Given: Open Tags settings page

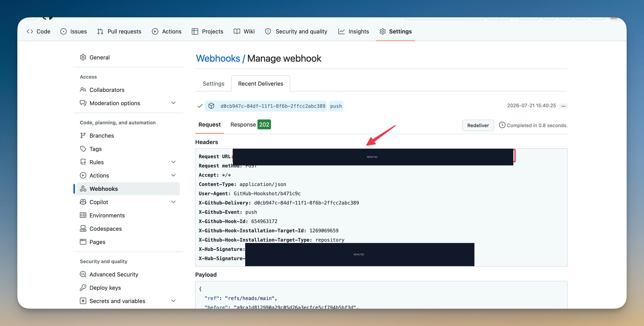Looking at the screenshot, I should tap(128, 149).
